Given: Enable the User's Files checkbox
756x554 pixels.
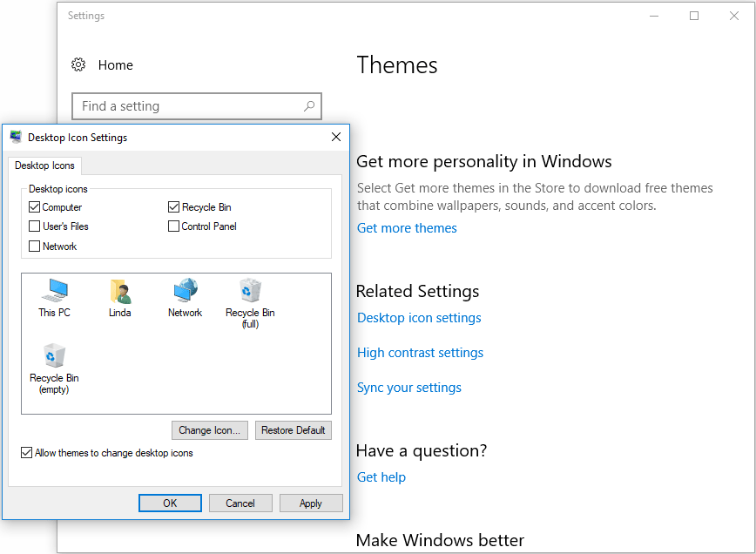Looking at the screenshot, I should 34,226.
